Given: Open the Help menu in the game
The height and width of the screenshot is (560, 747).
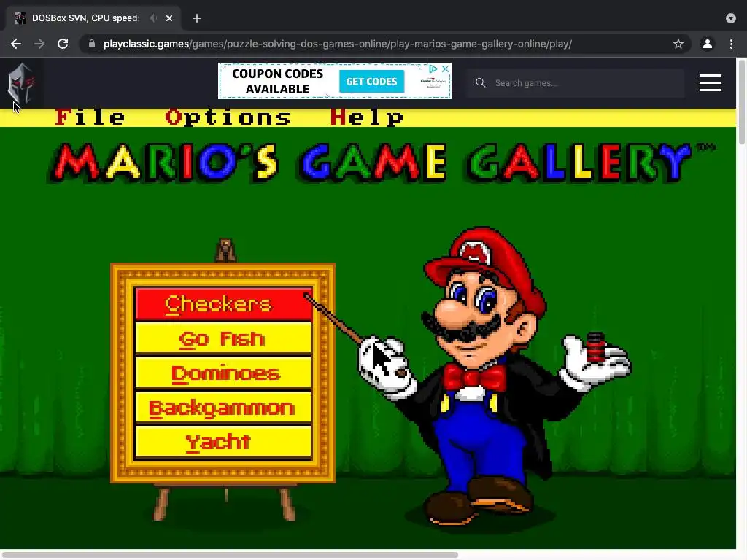Looking at the screenshot, I should point(367,117).
